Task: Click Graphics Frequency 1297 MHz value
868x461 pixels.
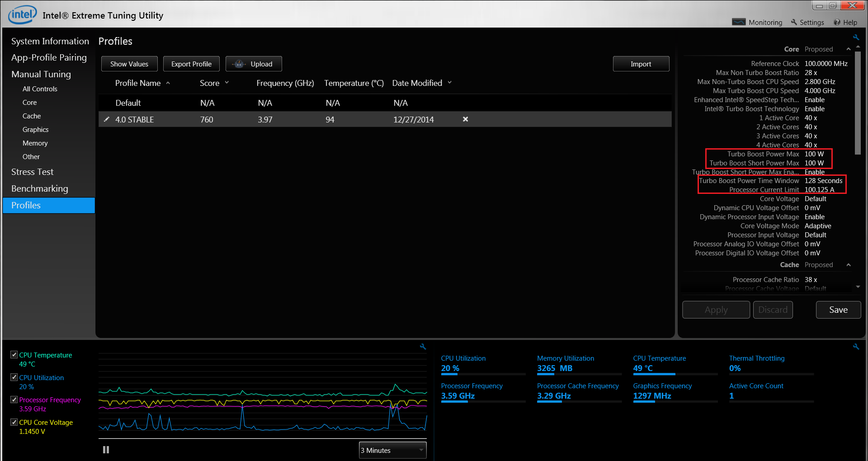Action: tap(652, 396)
